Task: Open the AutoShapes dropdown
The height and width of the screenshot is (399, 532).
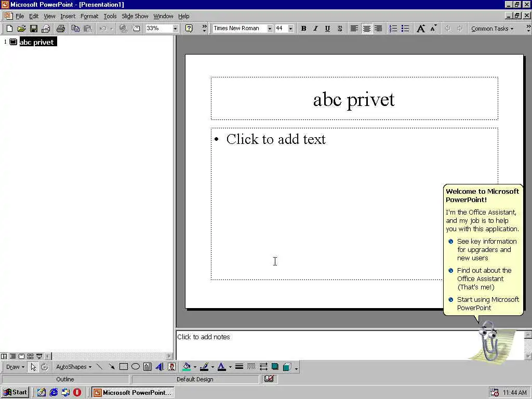Action: [74, 367]
